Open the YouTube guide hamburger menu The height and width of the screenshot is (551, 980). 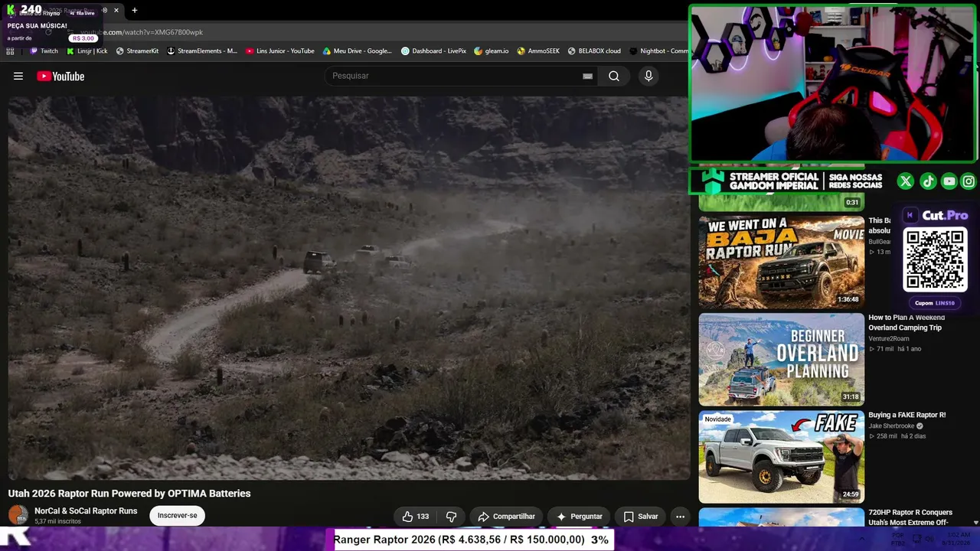pos(18,76)
